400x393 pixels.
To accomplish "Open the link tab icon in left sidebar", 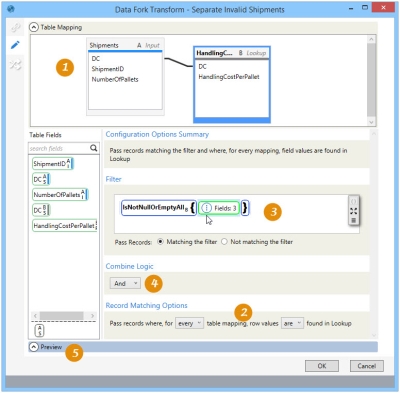I will [15, 27].
